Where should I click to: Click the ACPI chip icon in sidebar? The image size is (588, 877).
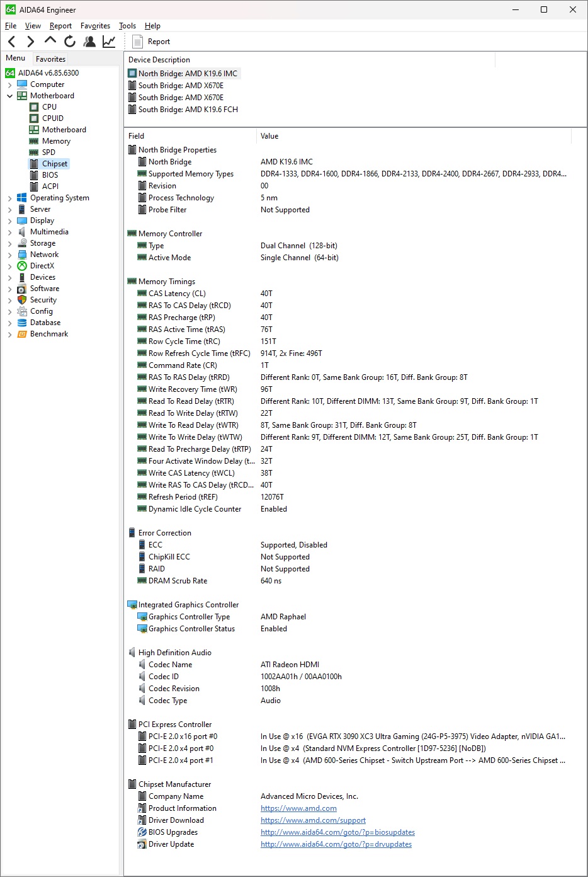point(34,186)
